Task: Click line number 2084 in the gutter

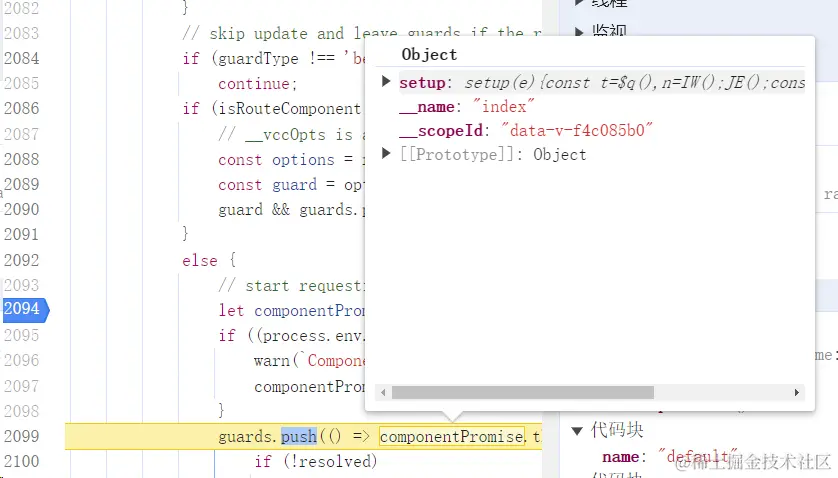Action: (x=21, y=58)
